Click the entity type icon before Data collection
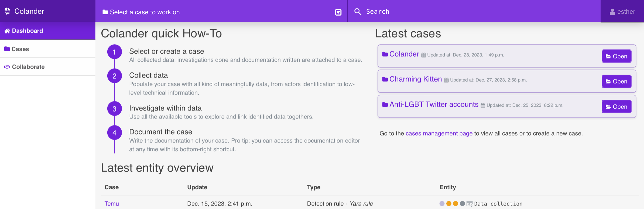 point(470,204)
